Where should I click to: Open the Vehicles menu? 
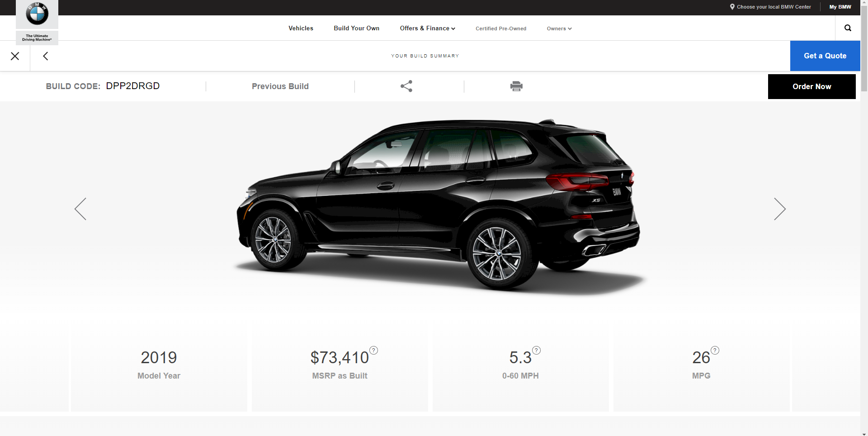[x=301, y=28]
